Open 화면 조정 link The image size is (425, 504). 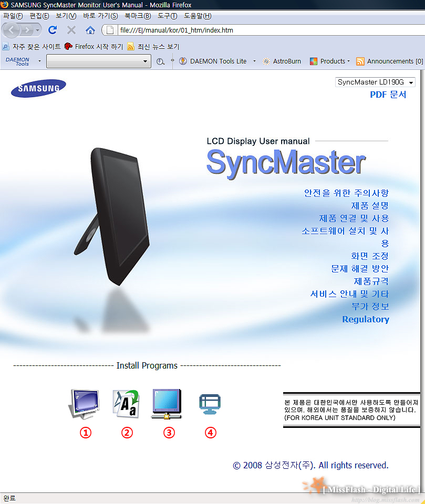[x=370, y=256]
